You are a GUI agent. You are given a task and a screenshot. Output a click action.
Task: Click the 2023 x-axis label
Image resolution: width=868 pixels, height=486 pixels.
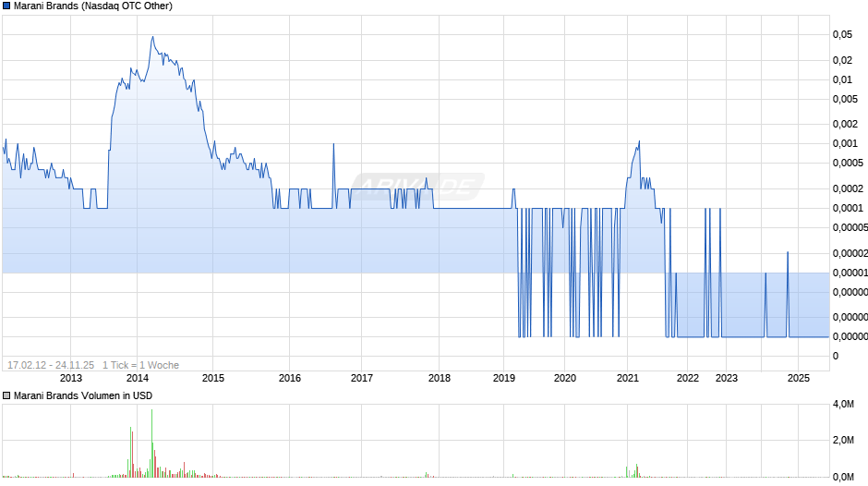(727, 379)
